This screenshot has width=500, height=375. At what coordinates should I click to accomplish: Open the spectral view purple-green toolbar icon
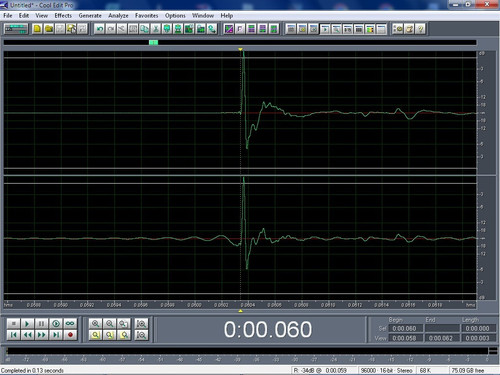coord(229,29)
